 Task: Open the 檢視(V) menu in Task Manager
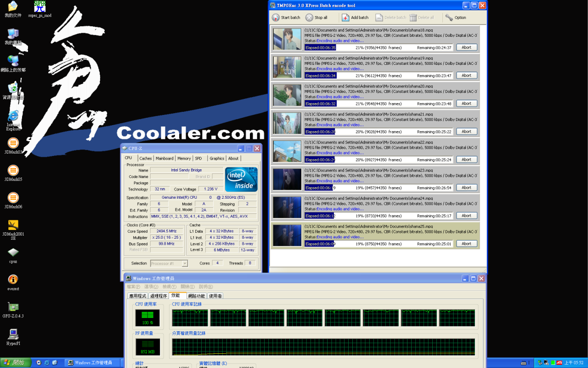170,287
